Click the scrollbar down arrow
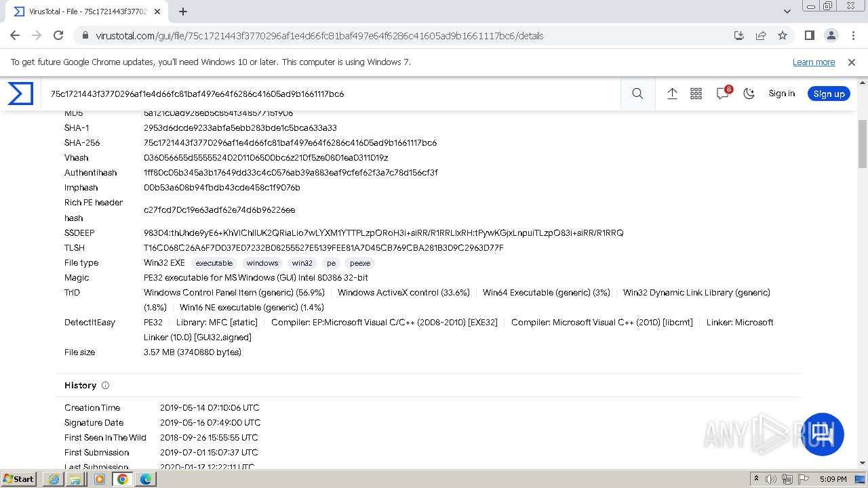This screenshot has height=488, width=868. pyautogui.click(x=862, y=464)
